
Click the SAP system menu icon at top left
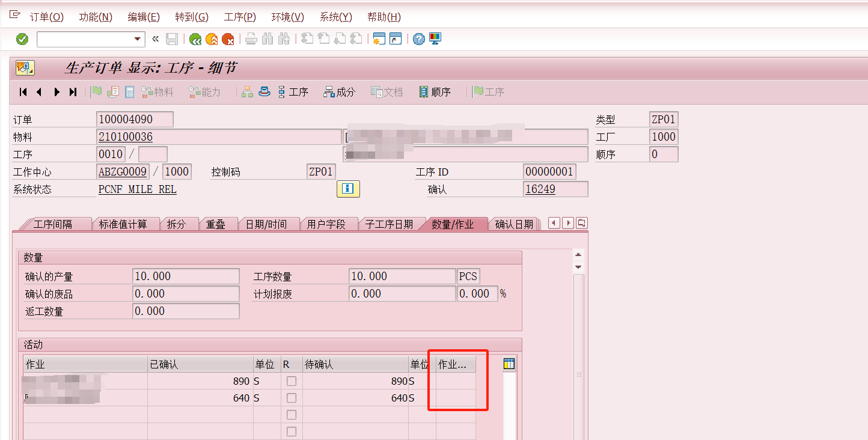tap(14, 16)
